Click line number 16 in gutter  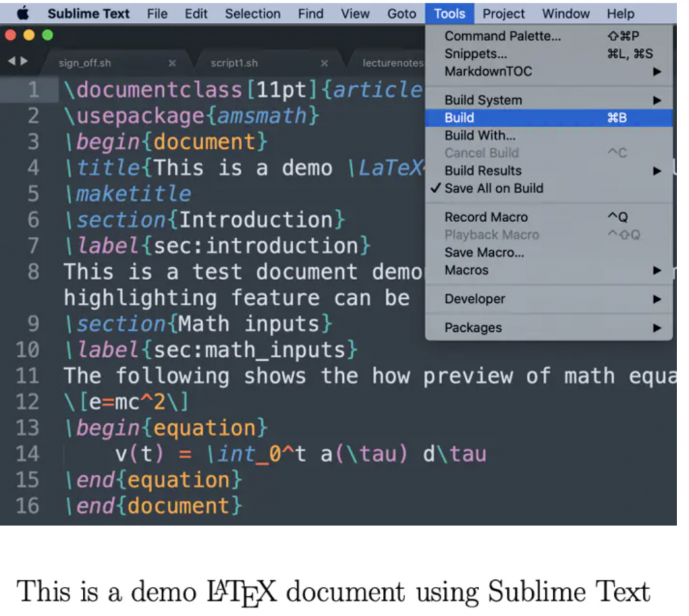click(x=27, y=506)
